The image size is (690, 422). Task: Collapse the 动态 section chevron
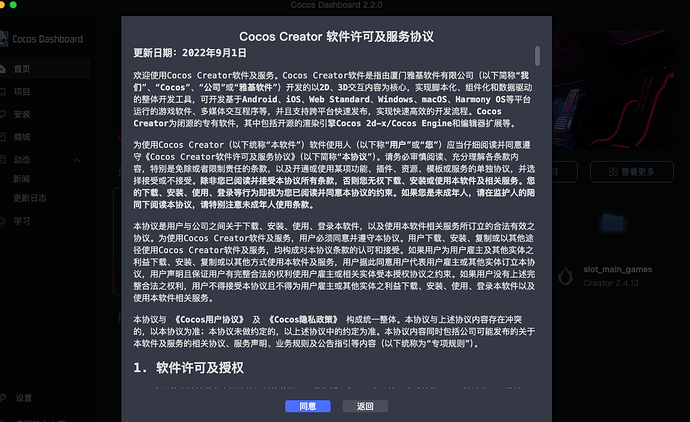coord(77,160)
